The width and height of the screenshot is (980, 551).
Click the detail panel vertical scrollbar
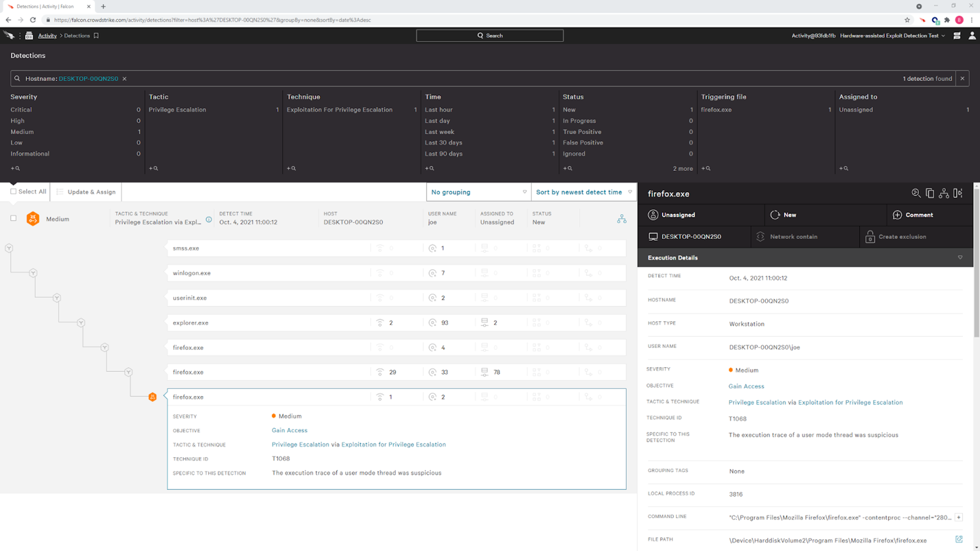[x=976, y=263]
